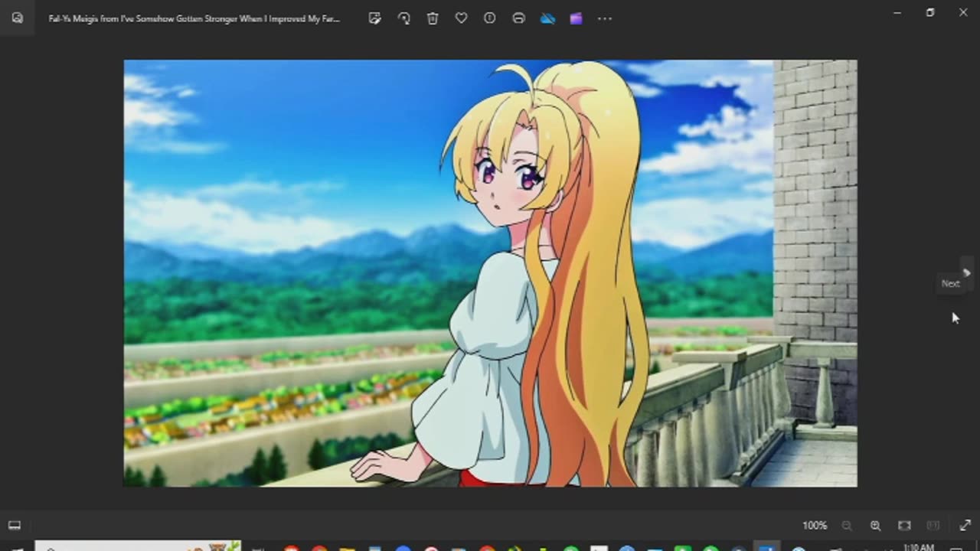Show the file info panel

point(490,18)
